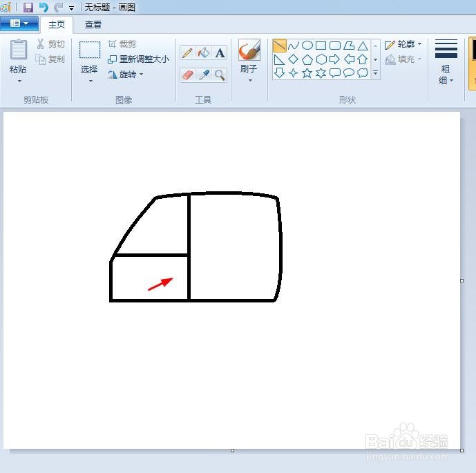Select the Left arrow shape
The width and height of the screenshot is (476, 473).
[x=349, y=59]
